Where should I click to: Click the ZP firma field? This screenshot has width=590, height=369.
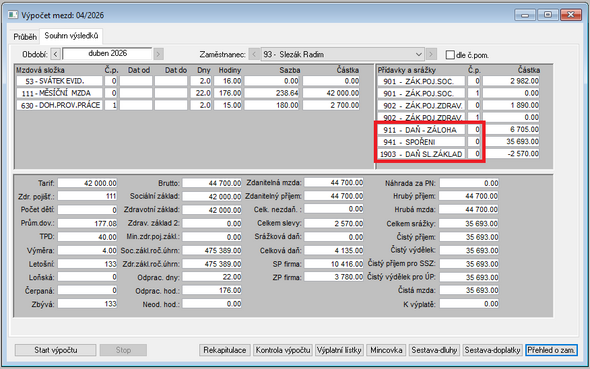(x=334, y=277)
